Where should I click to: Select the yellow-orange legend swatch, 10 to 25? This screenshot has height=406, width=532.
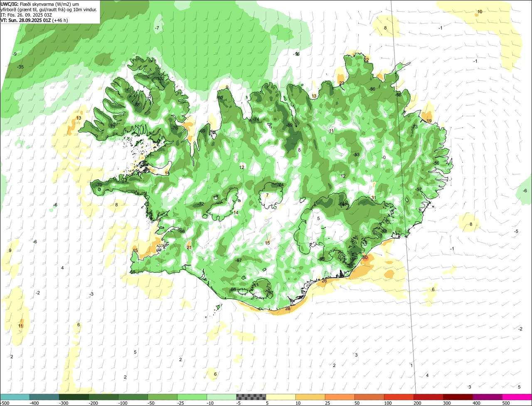[310, 397]
